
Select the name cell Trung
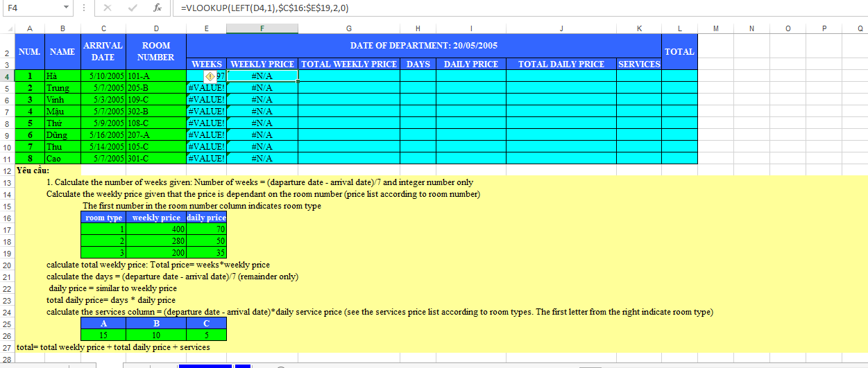pos(62,88)
